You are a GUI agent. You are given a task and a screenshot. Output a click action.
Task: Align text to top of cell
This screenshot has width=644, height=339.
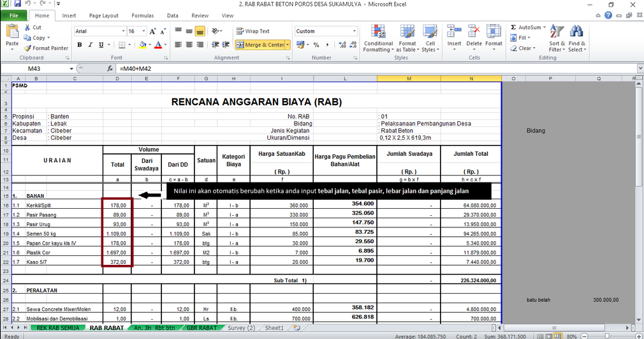click(x=179, y=31)
